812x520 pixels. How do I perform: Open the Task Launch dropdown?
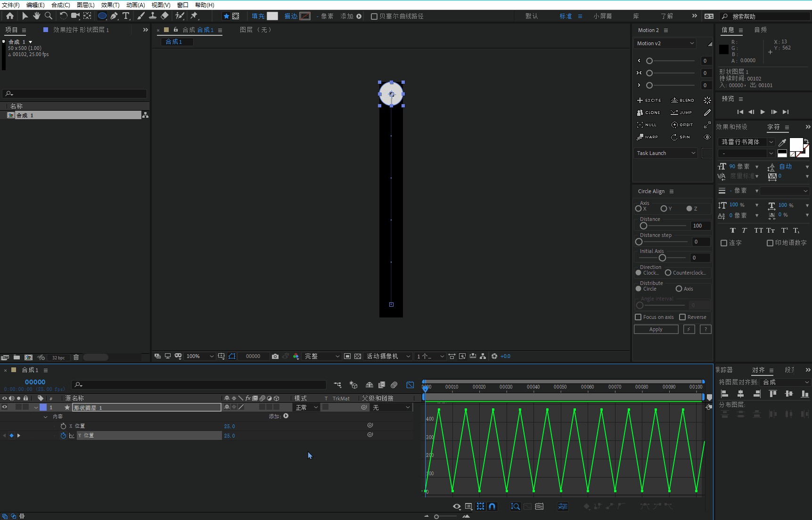pyautogui.click(x=665, y=153)
